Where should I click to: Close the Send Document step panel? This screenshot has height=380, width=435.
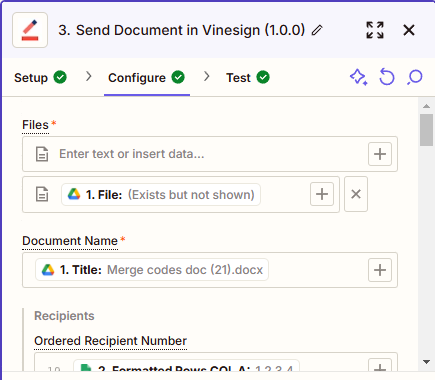[409, 30]
